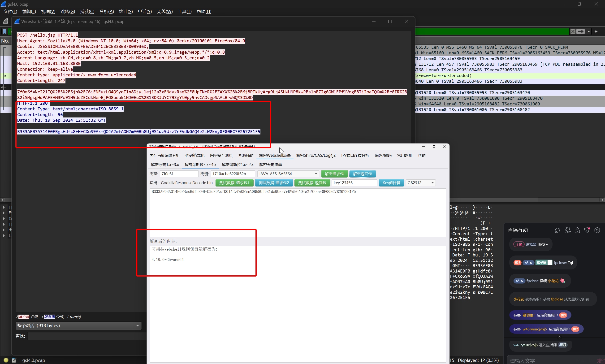This screenshot has width=605, height=364.
Task: Click the filter bookmark icon
Action: pyautogui.click(x=4, y=31)
